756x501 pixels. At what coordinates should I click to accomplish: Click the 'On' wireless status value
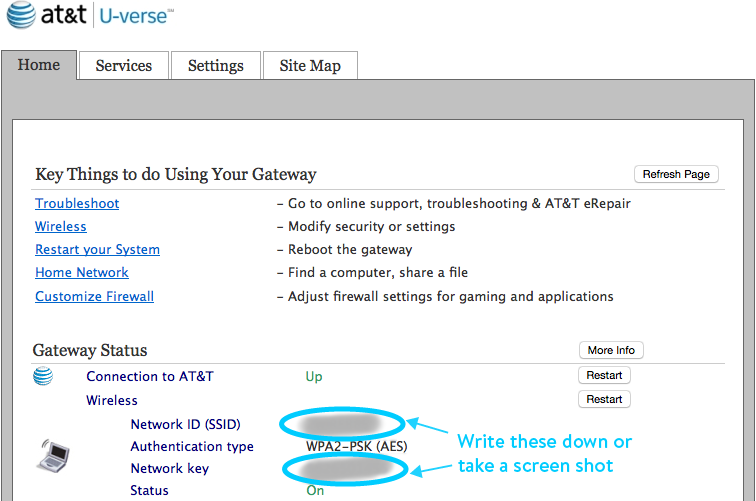[315, 490]
